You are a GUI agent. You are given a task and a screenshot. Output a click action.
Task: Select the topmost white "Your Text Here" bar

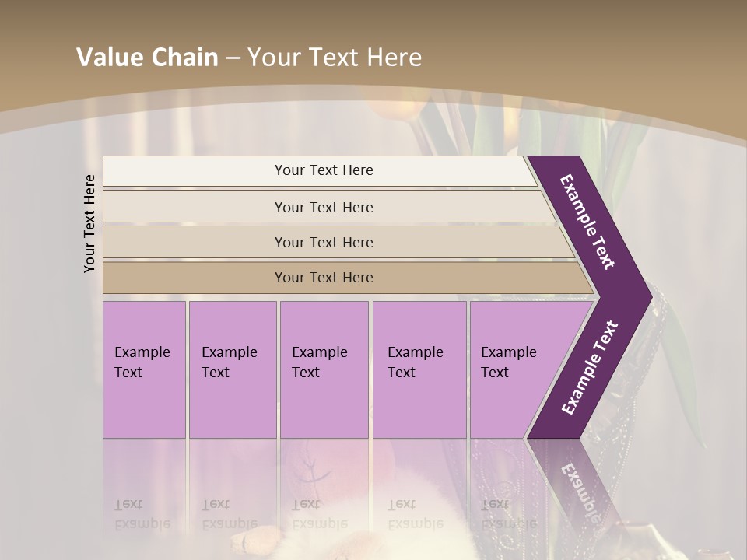click(324, 170)
